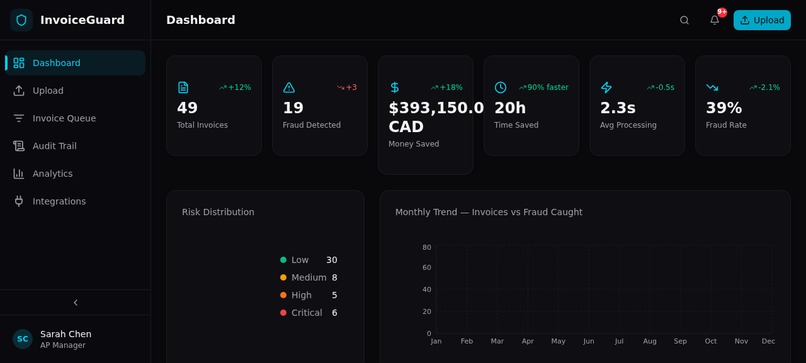
Task: Click the 2.3s Avg Processing value
Action: point(618,108)
